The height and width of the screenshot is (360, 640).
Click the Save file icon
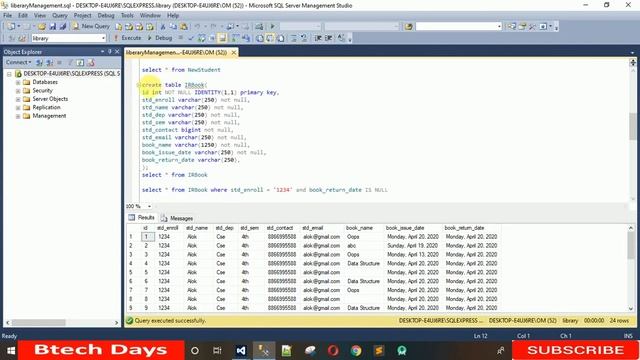tap(52, 26)
